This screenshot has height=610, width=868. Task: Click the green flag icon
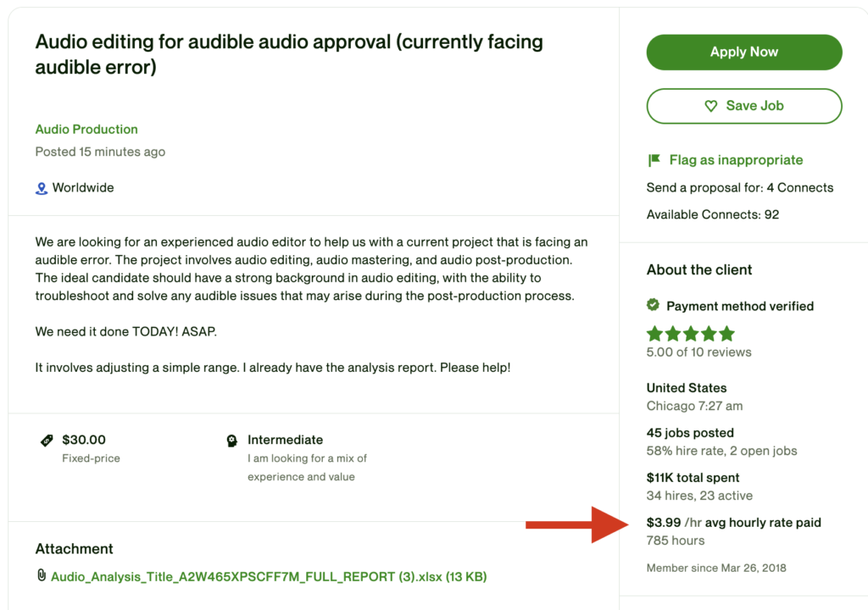click(x=654, y=160)
